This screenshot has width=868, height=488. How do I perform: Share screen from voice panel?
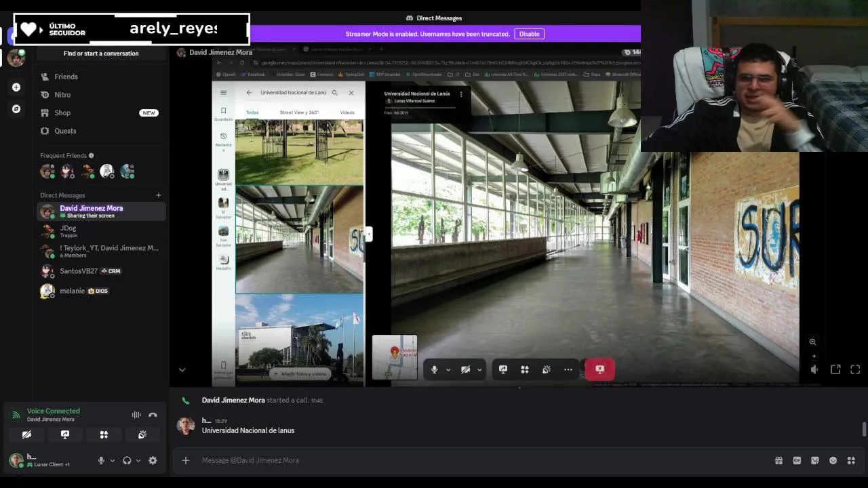(x=65, y=434)
